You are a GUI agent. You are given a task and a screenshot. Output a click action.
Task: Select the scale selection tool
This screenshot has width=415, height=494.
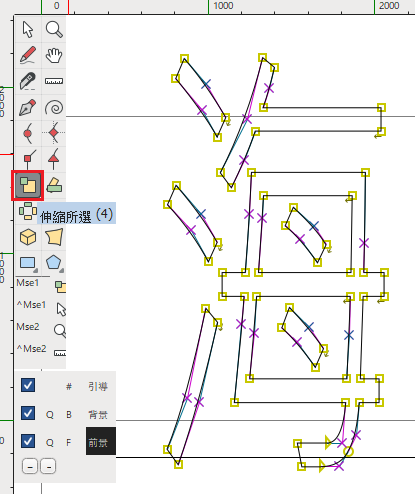pos(28,185)
